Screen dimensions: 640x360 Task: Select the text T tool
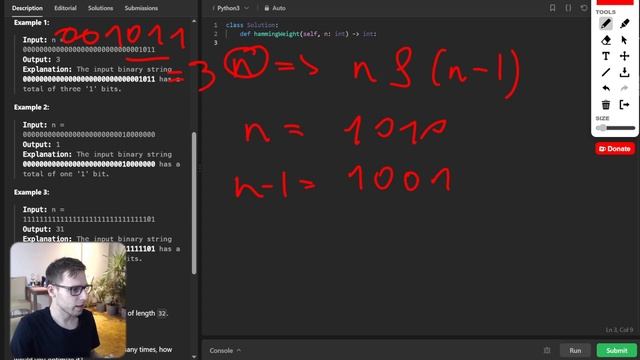606,56
